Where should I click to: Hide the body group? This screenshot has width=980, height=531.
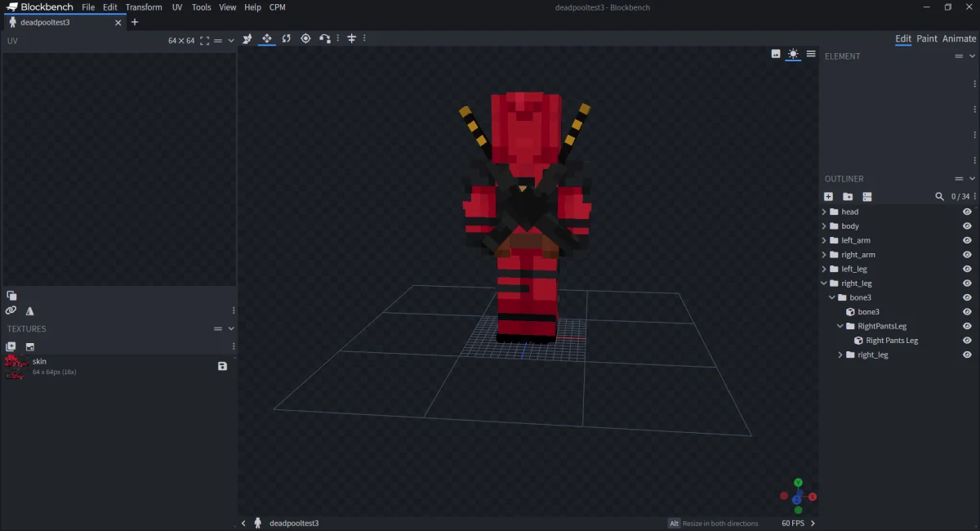[x=967, y=226]
